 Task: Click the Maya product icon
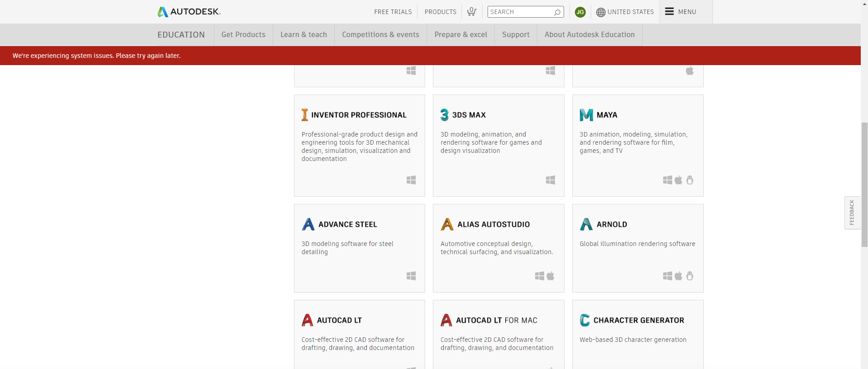click(x=586, y=115)
